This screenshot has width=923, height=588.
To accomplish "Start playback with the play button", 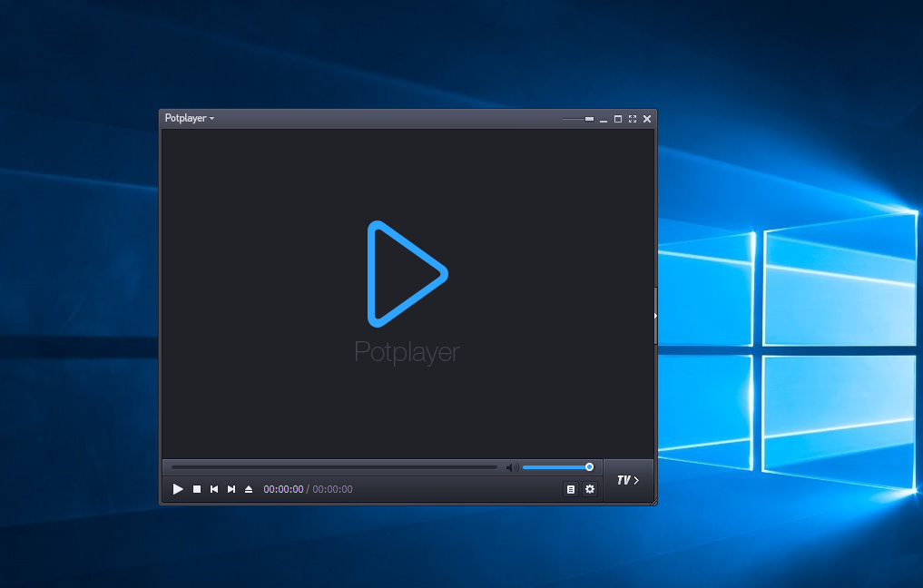I will pyautogui.click(x=178, y=489).
